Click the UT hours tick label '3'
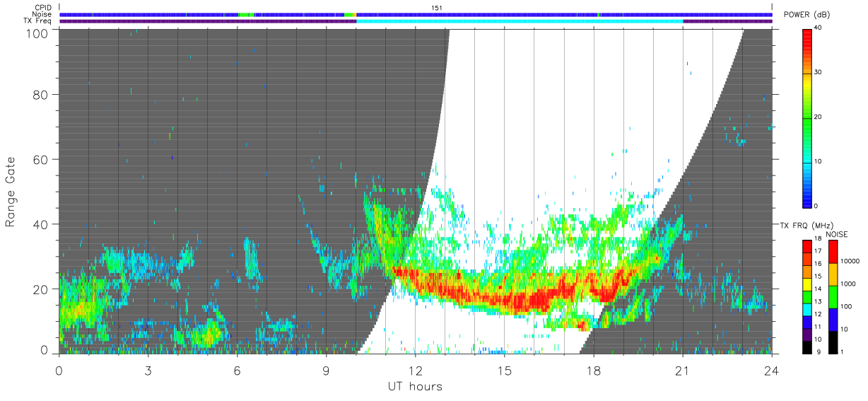868x401 pixels. coord(148,369)
